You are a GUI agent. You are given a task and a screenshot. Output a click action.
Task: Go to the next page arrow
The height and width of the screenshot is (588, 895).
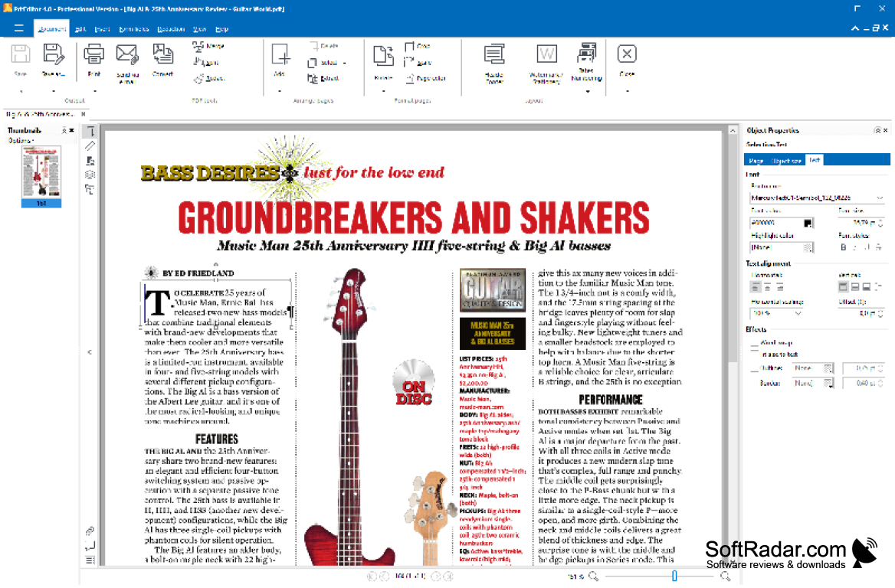coord(436,576)
